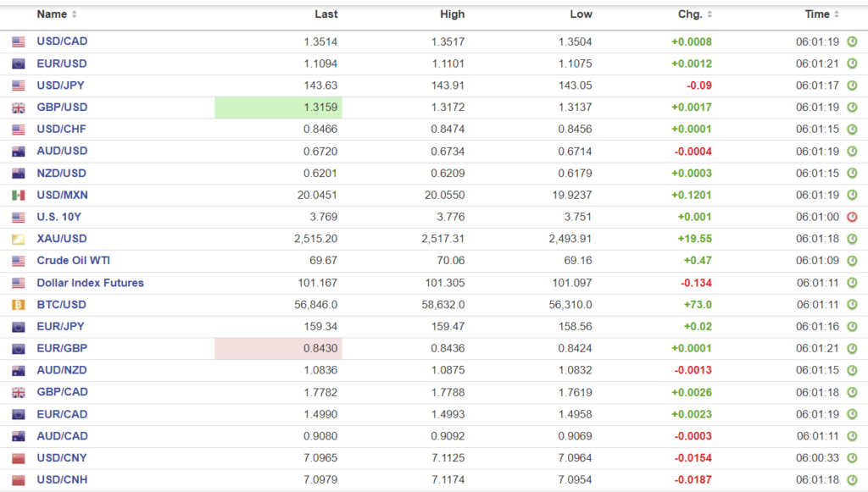
Task: Click the Mexico flag icon beside USD/MXN
Action: pos(18,196)
